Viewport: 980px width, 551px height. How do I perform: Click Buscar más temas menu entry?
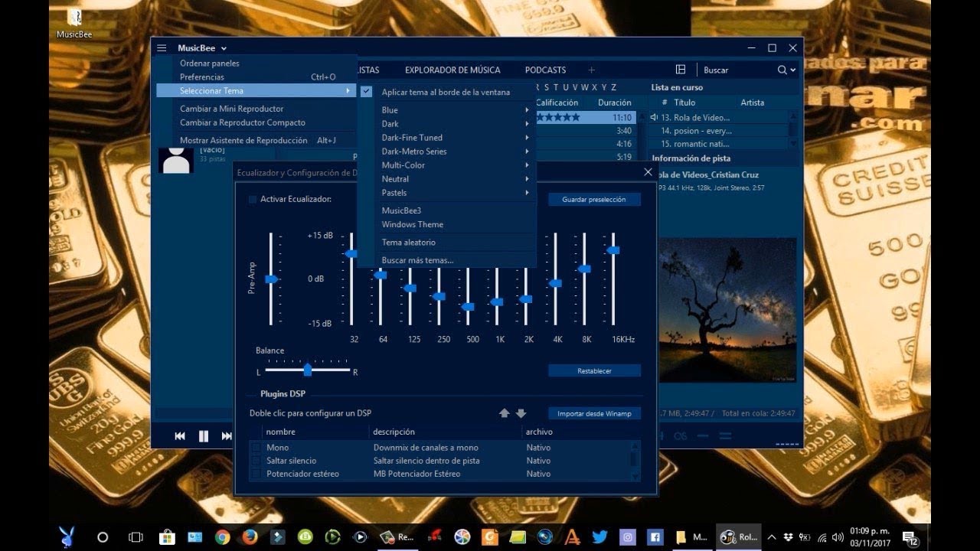(446, 260)
